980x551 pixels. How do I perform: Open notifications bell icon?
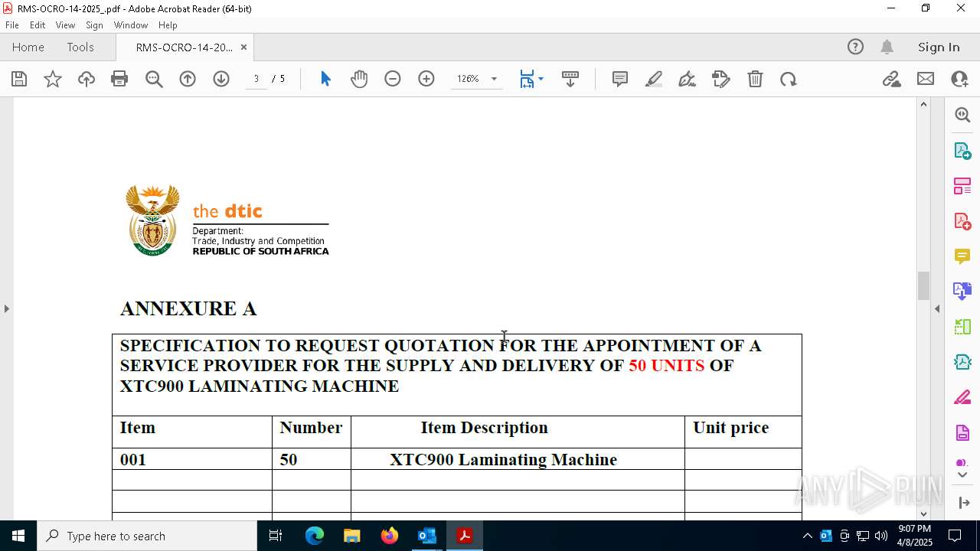[x=887, y=47]
